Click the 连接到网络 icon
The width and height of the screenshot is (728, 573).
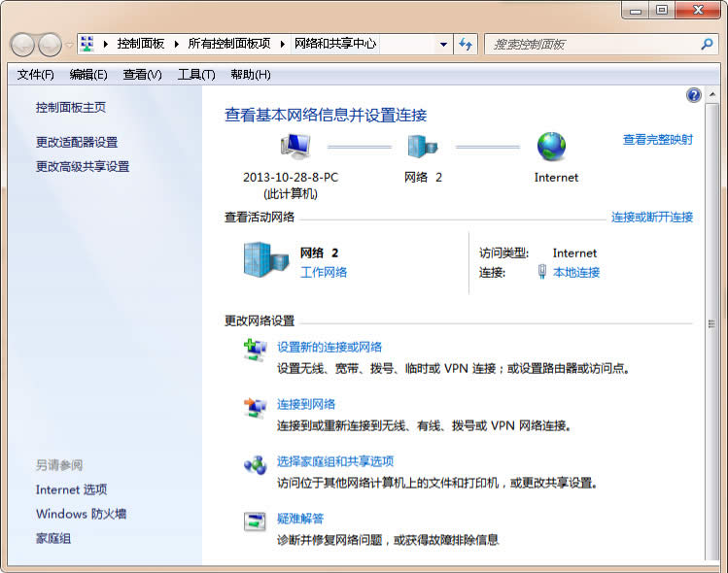[x=255, y=408]
